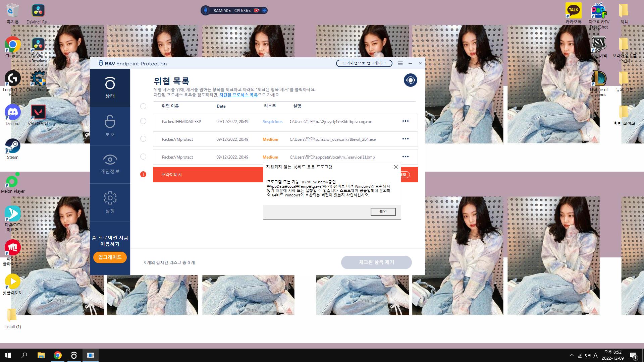Close the 16-bit application error dialog
Viewport: 644px width, 362px height.
[x=395, y=167]
